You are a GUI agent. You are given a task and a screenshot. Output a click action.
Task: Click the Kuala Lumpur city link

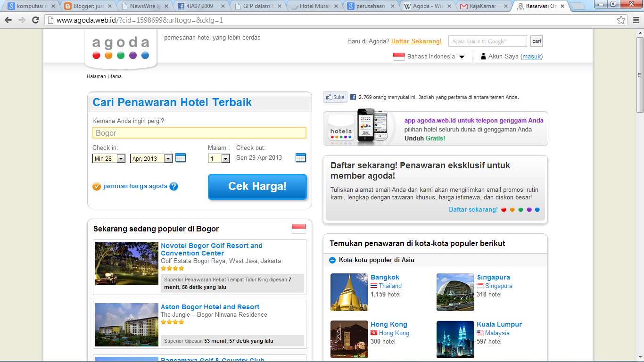coord(499,324)
